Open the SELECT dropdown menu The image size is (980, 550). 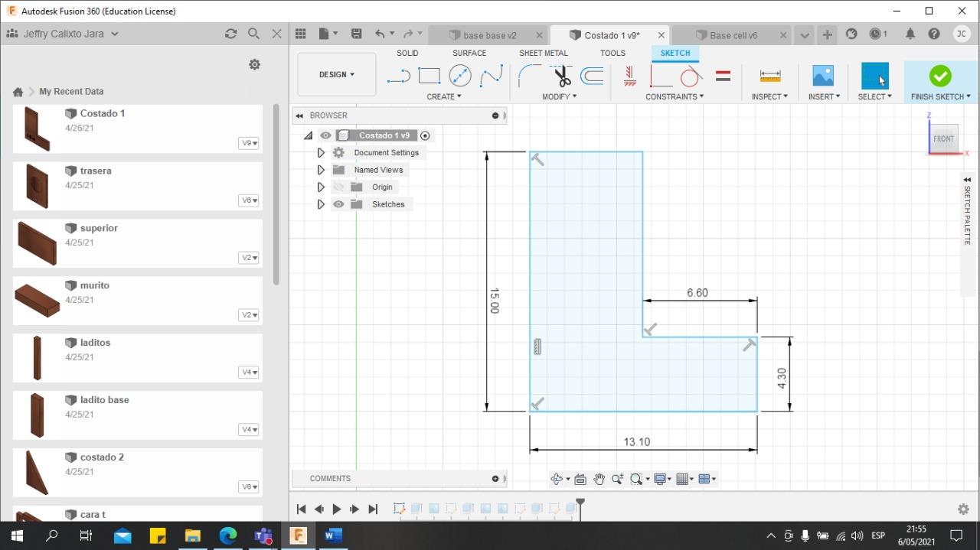[874, 96]
